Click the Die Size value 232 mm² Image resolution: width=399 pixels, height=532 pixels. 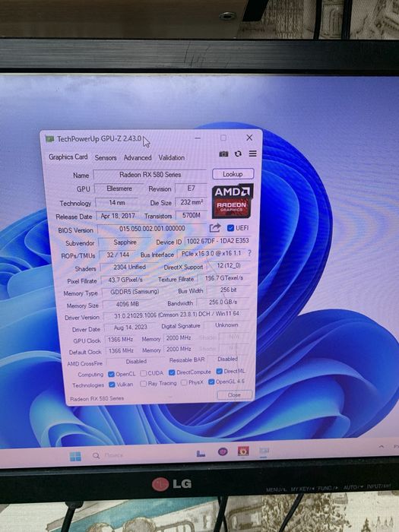pos(192,202)
